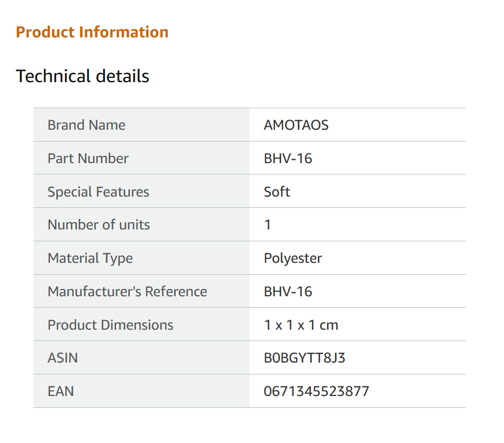Click the BHV-16 Manufacturer's Reference value
Viewport: 504px width, 443px height.
pyautogui.click(x=288, y=292)
